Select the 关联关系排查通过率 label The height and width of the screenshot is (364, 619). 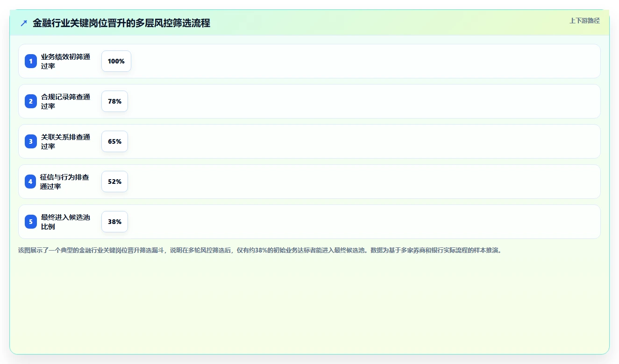click(x=65, y=141)
